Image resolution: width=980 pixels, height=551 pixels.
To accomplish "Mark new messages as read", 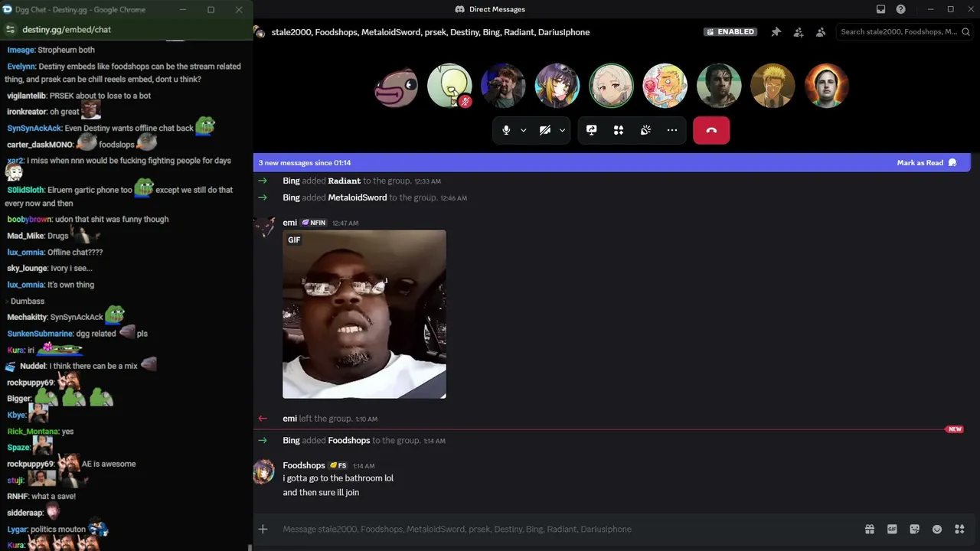I will [926, 163].
